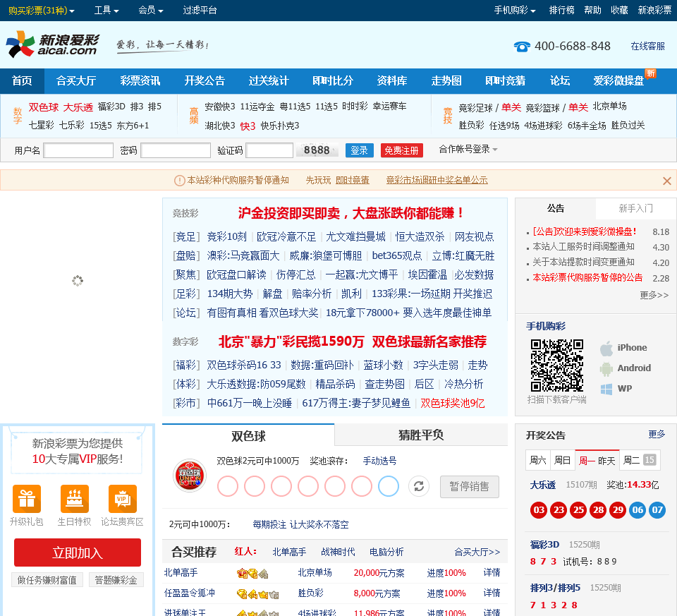Go to 合买大厅 navigation tab
This screenshot has height=616, width=677.
76,80
